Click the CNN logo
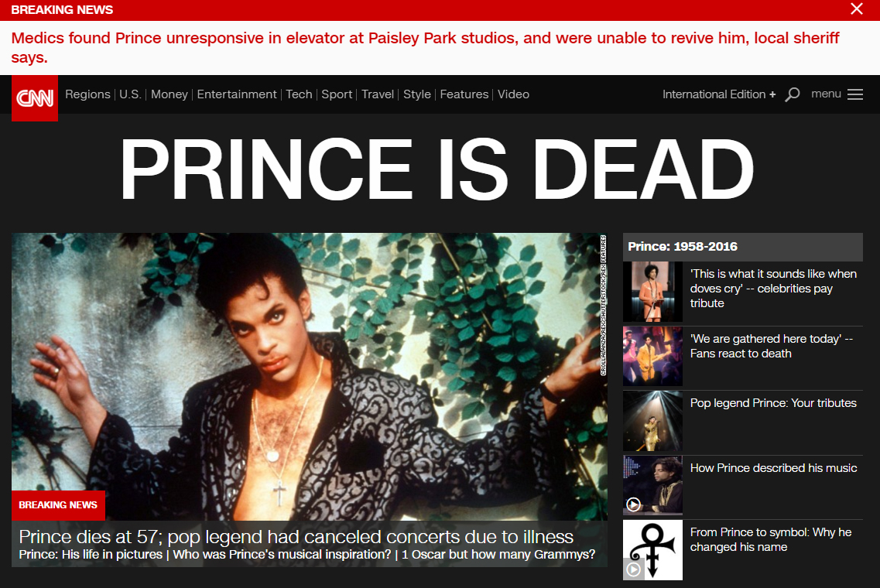This screenshot has width=880, height=588. pos(35,98)
